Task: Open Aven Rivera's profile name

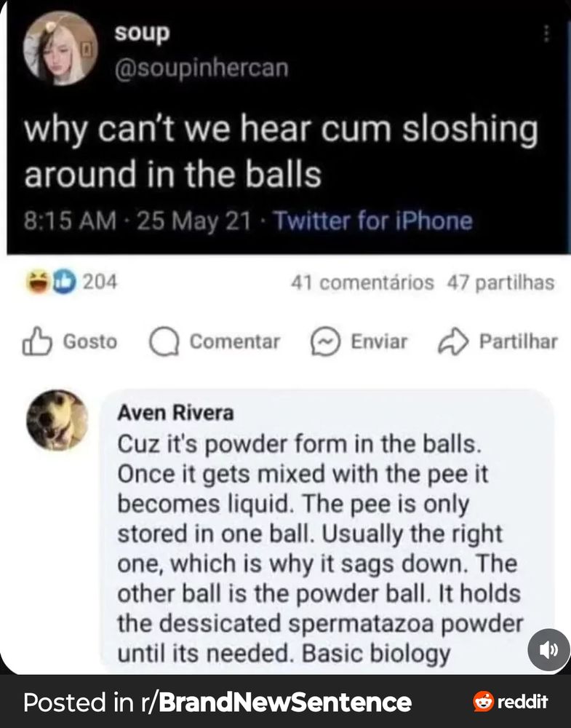Action: pyautogui.click(x=175, y=412)
